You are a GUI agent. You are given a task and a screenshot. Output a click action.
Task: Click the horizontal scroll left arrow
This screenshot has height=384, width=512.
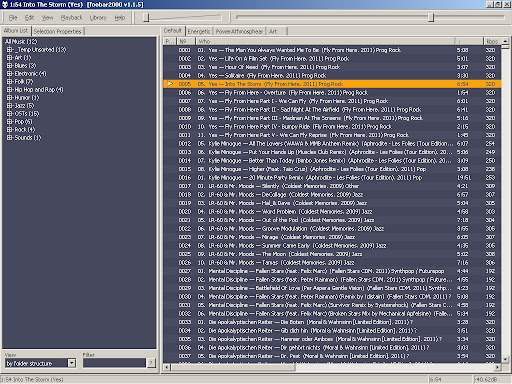167,367
